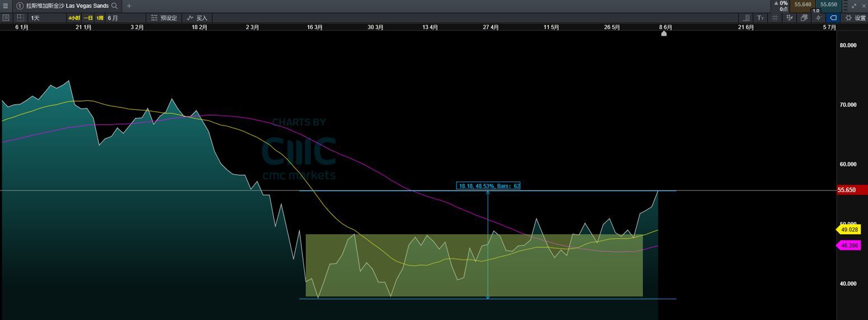Click the 1.0 spread value
868x320 pixels.
[x=815, y=11]
